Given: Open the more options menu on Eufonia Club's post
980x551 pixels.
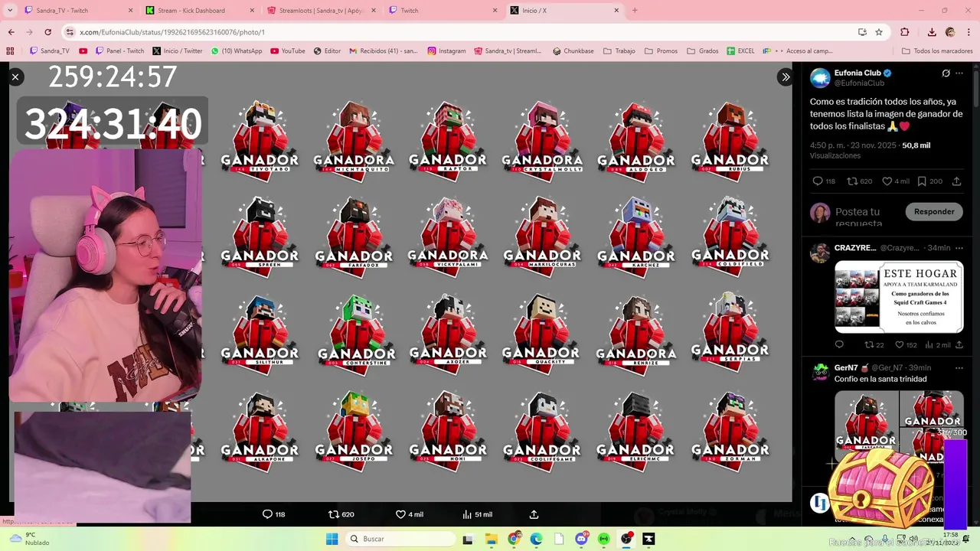Looking at the screenshot, I should point(959,73).
